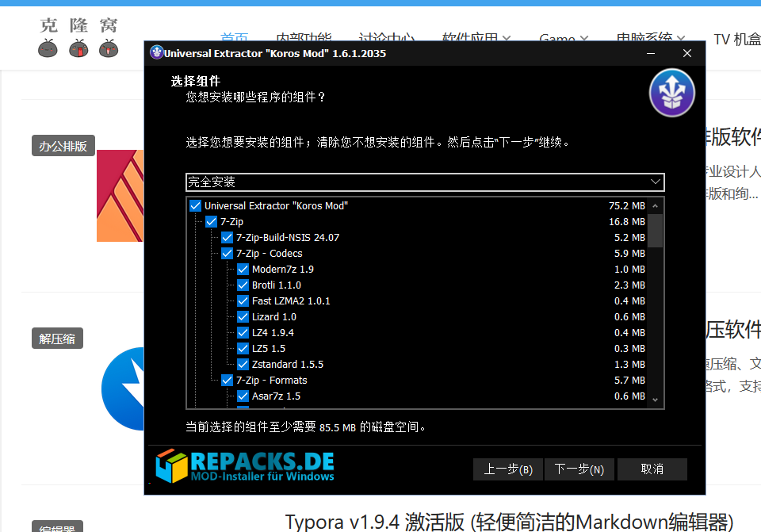
Task: Open the Typora v1.9.4 article link
Action: pos(509,522)
